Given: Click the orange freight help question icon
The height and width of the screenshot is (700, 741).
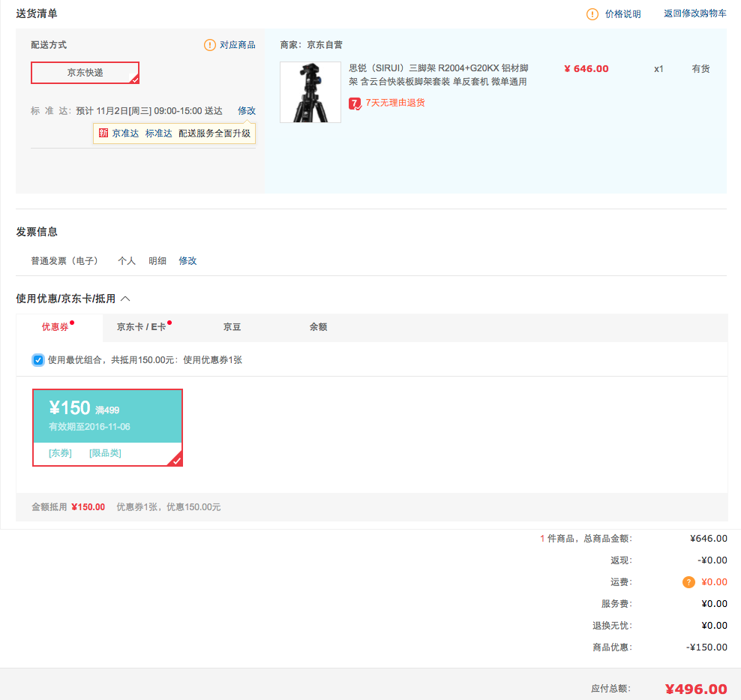Looking at the screenshot, I should coord(688,582).
